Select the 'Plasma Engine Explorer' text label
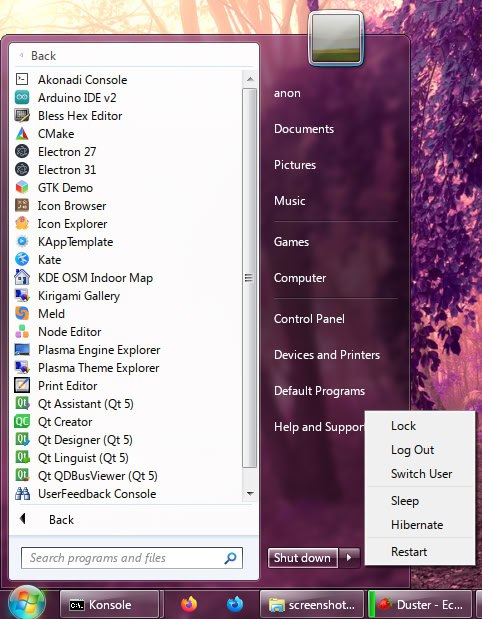The height and width of the screenshot is (619, 482). (99, 350)
